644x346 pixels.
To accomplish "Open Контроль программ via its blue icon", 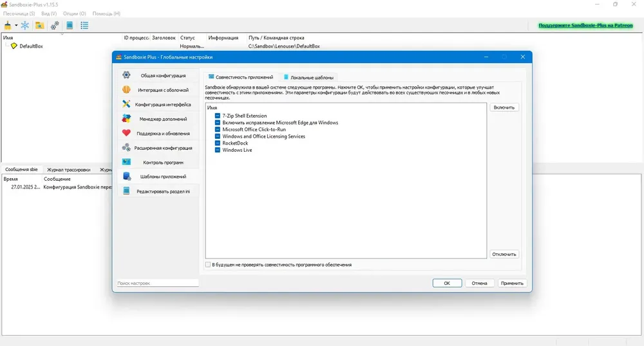I will point(126,162).
